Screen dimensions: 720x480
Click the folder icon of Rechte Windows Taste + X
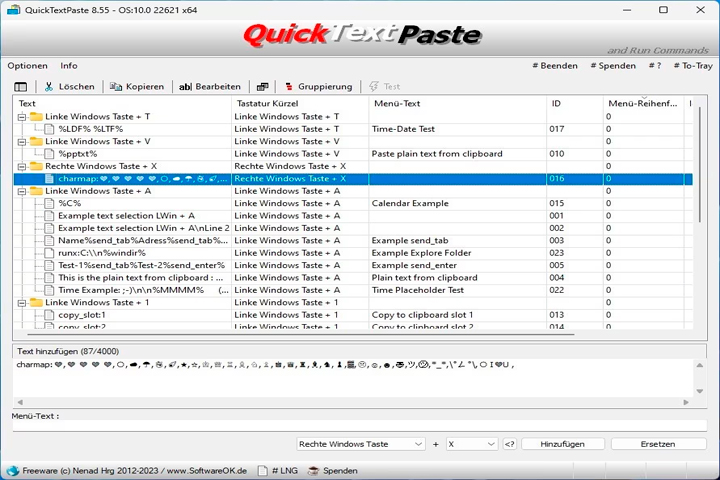(36, 166)
